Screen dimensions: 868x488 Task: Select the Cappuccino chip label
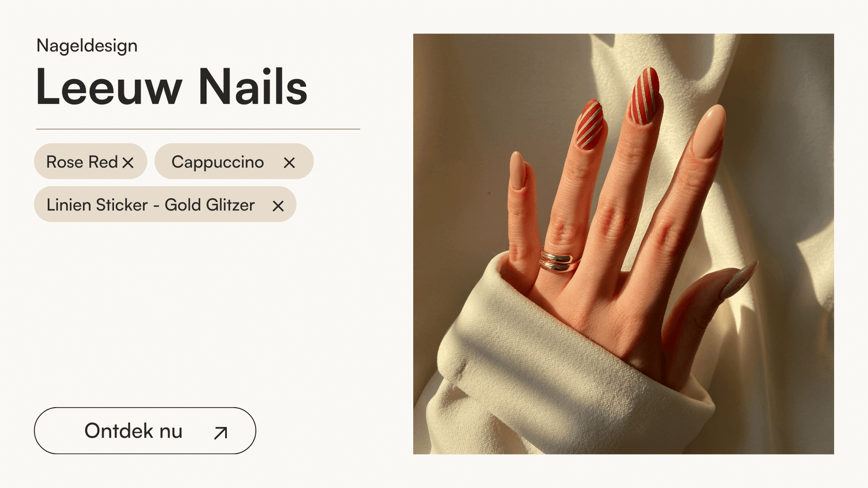[218, 162]
